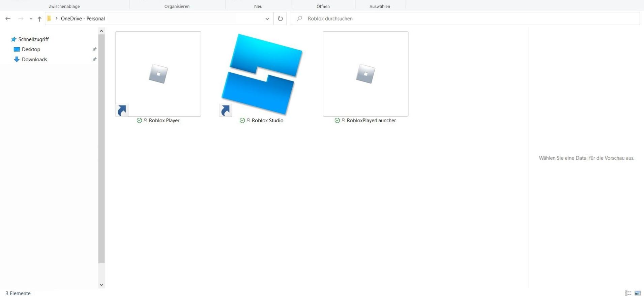Screen dimensions: 644x298
Task: Click the blue Downloads arrow icon
Action: [17, 60]
